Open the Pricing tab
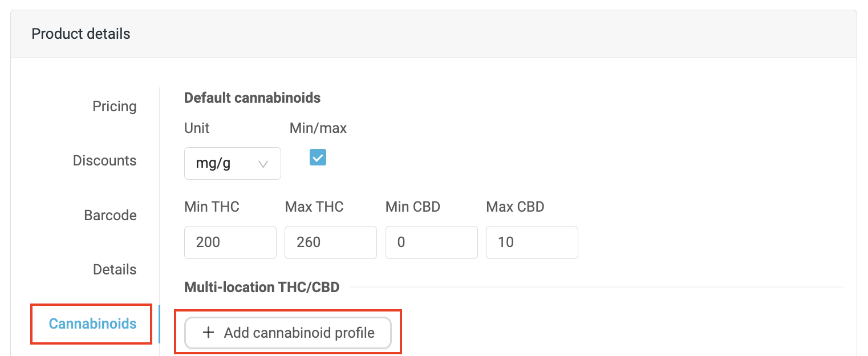The width and height of the screenshot is (868, 356). (115, 107)
